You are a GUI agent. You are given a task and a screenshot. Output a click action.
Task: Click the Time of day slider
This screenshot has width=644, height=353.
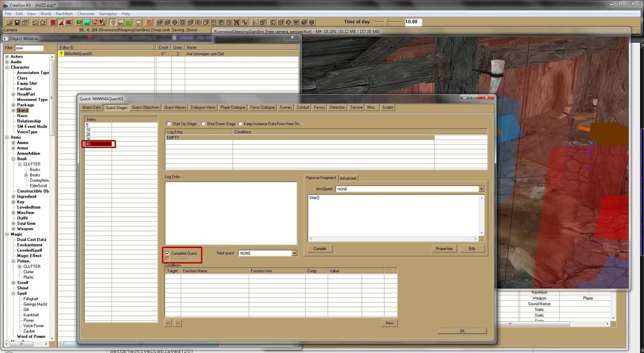pyautogui.click(x=387, y=22)
